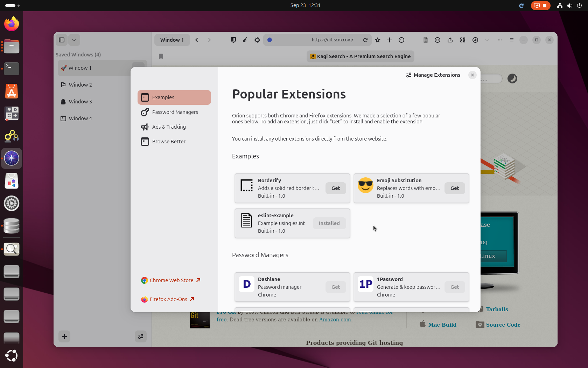Get the Borderify extension
This screenshot has height=368, width=588.
pyautogui.click(x=336, y=188)
